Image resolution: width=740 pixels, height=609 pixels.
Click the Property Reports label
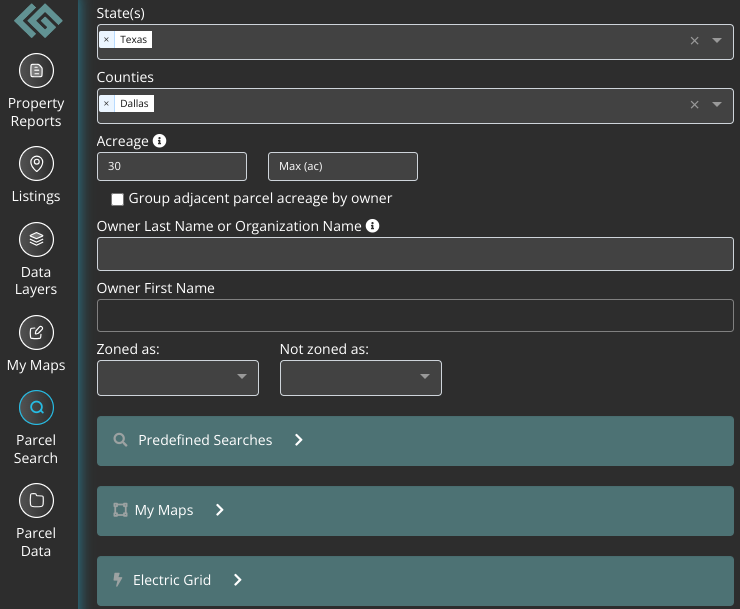pyautogui.click(x=36, y=112)
